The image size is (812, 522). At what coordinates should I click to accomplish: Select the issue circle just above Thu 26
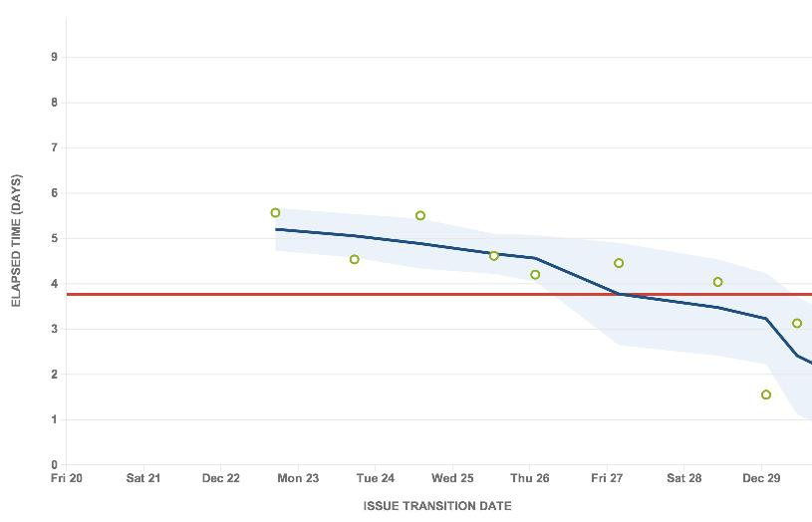coord(535,275)
